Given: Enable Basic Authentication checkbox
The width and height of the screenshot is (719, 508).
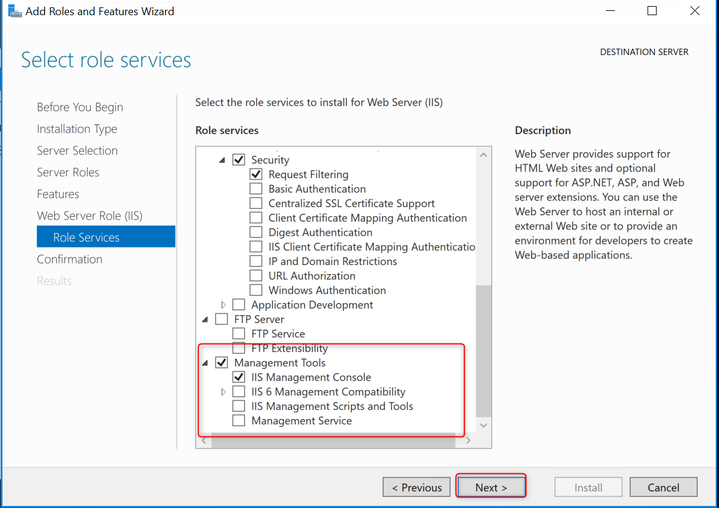Looking at the screenshot, I should [256, 189].
